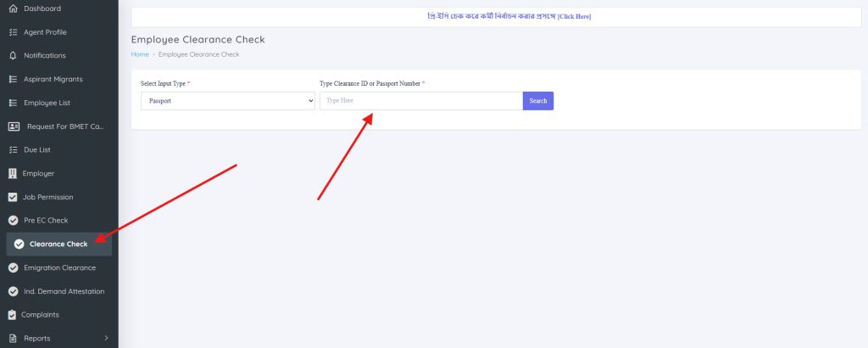Viewport: 868px width, 348px height.
Task: Click the Search button
Action: (538, 101)
